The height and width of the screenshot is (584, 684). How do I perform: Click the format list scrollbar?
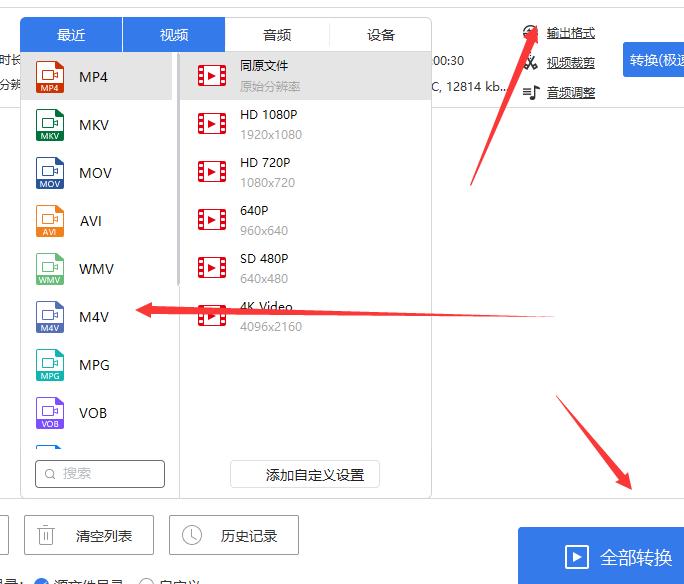pyautogui.click(x=178, y=169)
